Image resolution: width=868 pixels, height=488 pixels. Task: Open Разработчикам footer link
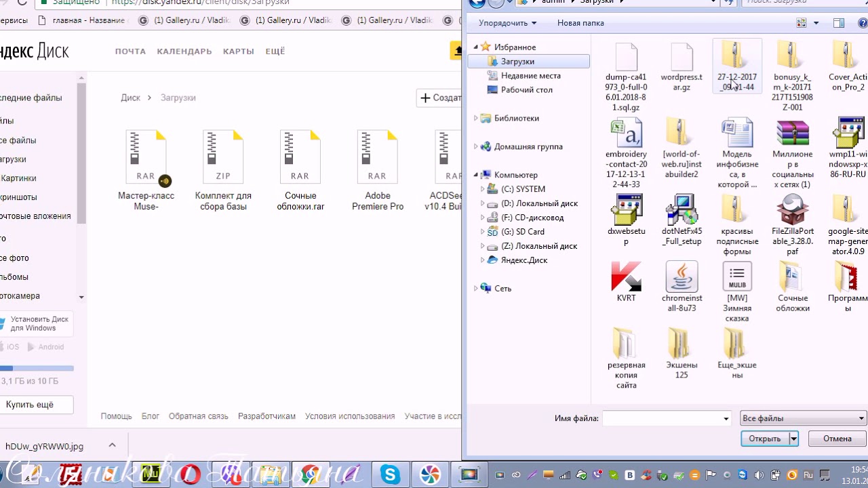tap(267, 416)
